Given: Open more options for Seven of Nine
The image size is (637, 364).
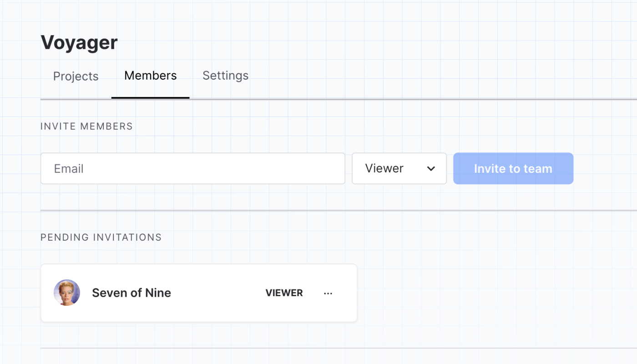Looking at the screenshot, I should pyautogui.click(x=328, y=293).
